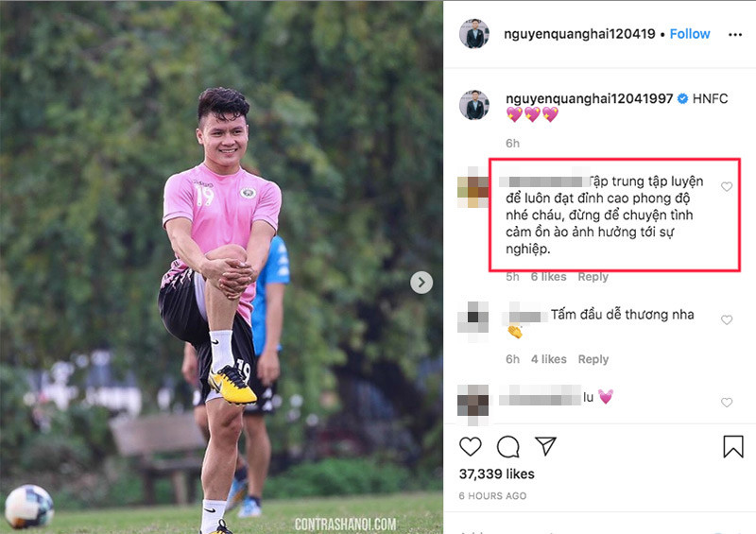Share post via paper plane icon
This screenshot has height=534, width=756.
click(x=545, y=446)
